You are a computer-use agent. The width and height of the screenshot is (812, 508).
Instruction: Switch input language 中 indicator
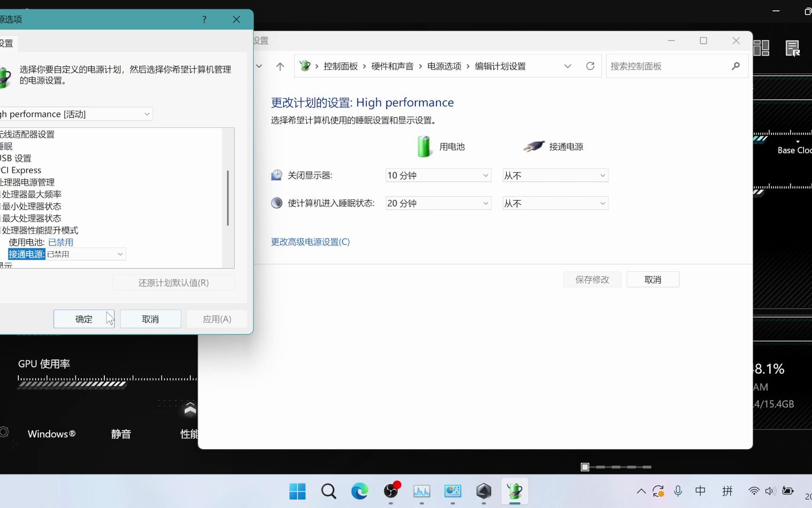point(700,491)
